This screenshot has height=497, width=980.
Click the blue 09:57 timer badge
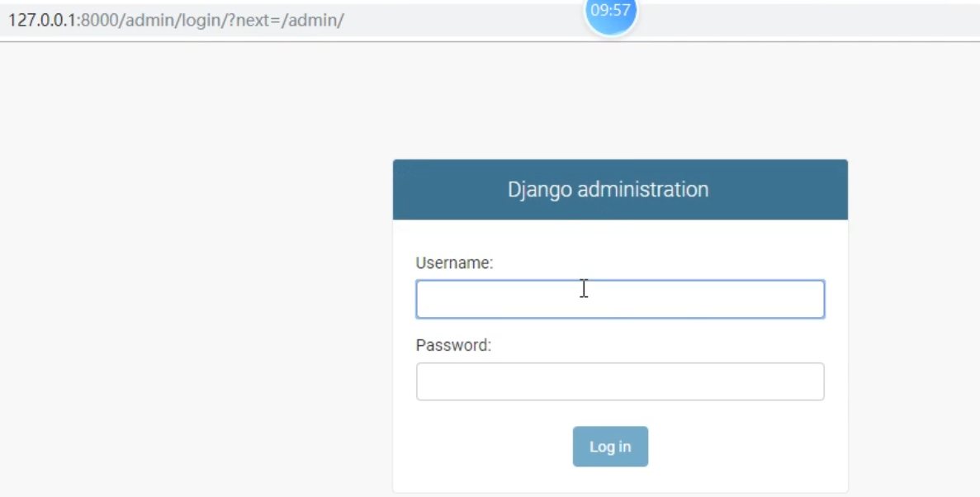(x=610, y=14)
